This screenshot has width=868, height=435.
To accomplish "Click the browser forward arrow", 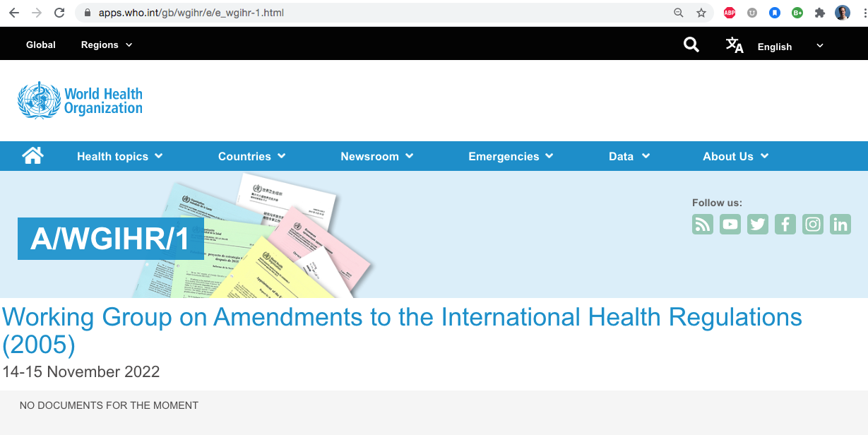I will [x=37, y=13].
